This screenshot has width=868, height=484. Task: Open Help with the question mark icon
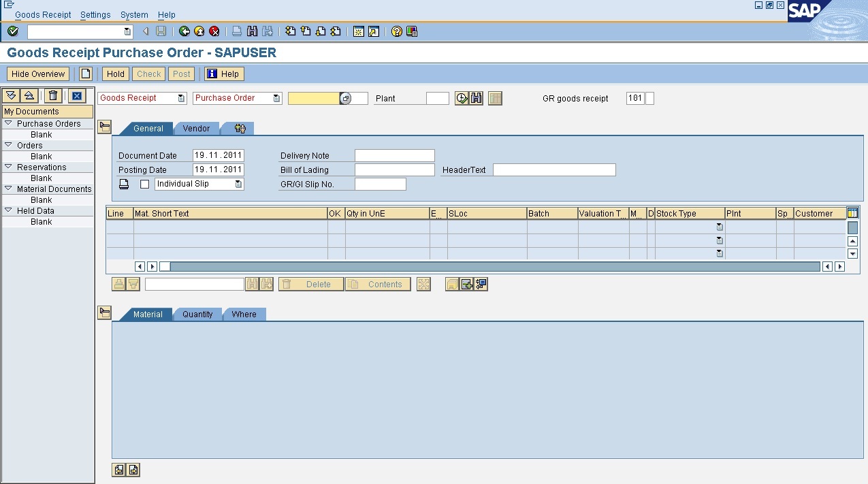[397, 31]
